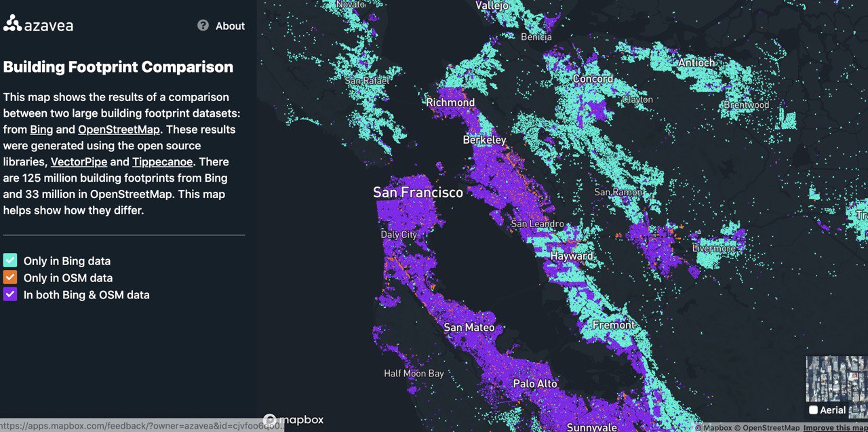Click the Berkeley label on map

click(484, 140)
